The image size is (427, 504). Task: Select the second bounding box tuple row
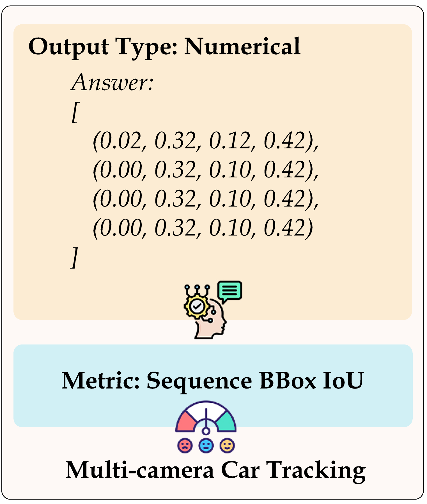[x=206, y=170]
